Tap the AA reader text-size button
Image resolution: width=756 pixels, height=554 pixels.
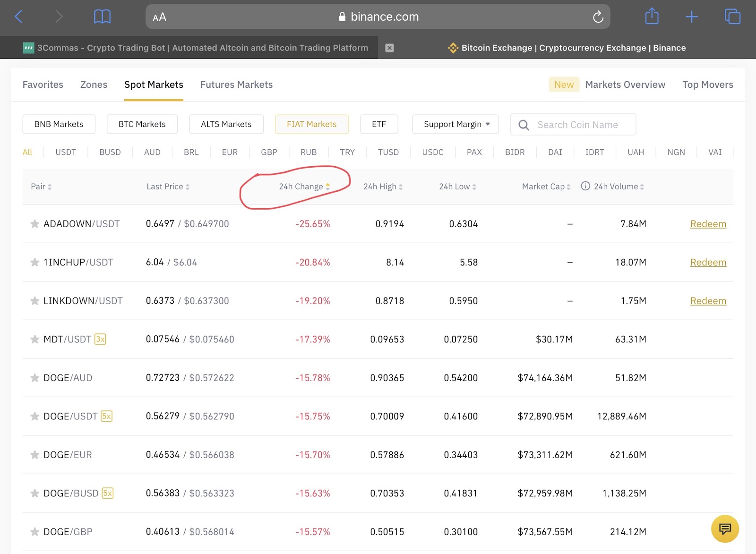[159, 17]
